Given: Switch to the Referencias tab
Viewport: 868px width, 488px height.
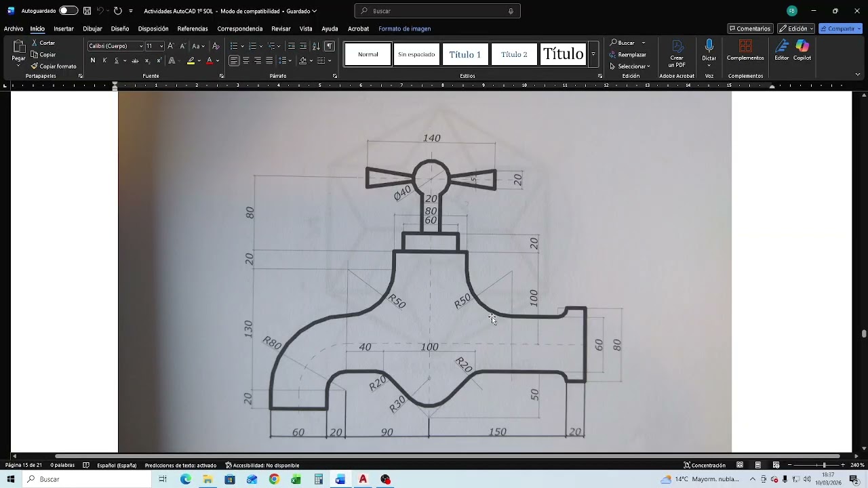Looking at the screenshot, I should pyautogui.click(x=193, y=28).
